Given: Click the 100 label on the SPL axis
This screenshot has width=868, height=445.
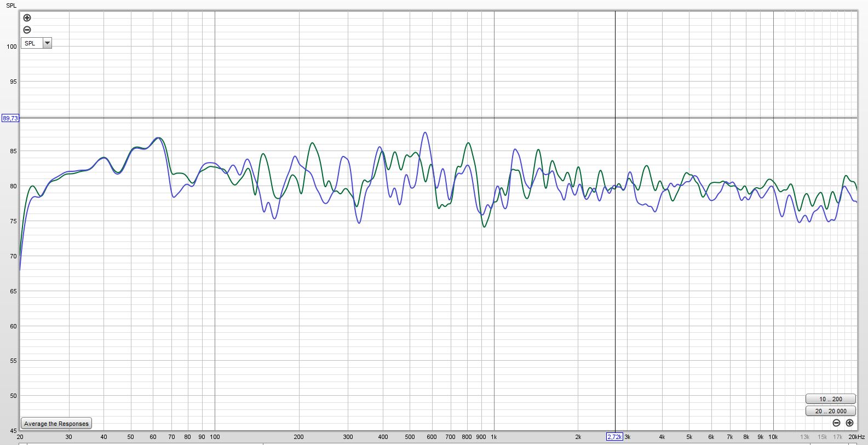Looking at the screenshot, I should [x=12, y=47].
